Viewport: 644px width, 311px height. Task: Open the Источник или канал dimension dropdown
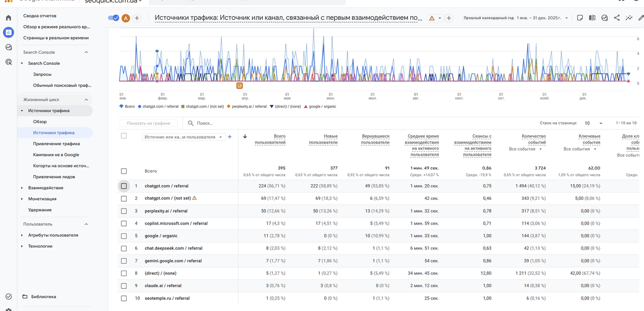coord(184,137)
